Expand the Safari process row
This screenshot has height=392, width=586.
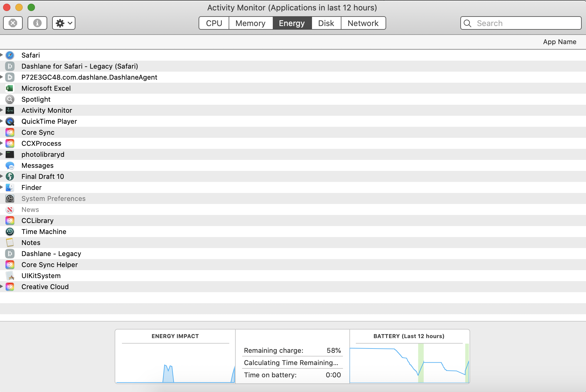(x=2, y=55)
